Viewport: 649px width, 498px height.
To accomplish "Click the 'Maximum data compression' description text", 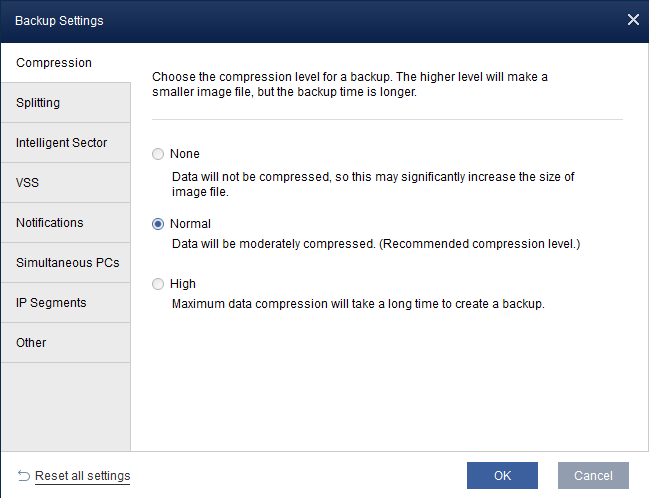I will pos(357,304).
